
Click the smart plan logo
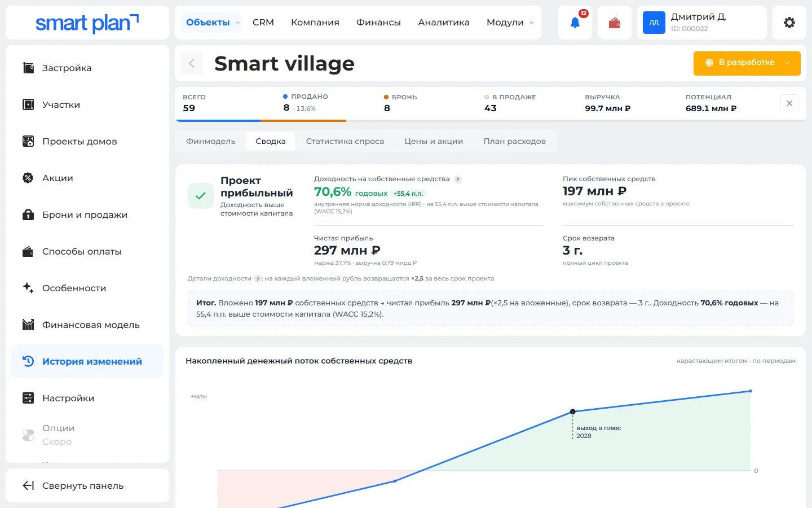[x=87, y=23]
